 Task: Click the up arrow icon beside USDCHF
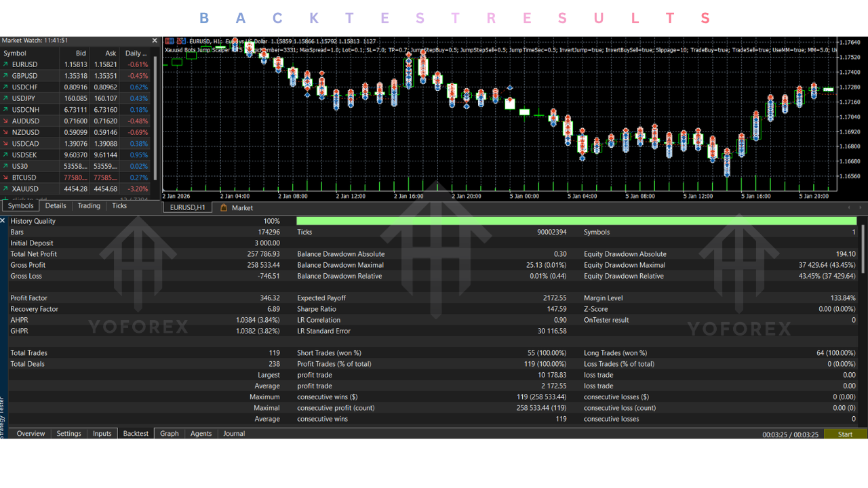pyautogui.click(x=6, y=87)
